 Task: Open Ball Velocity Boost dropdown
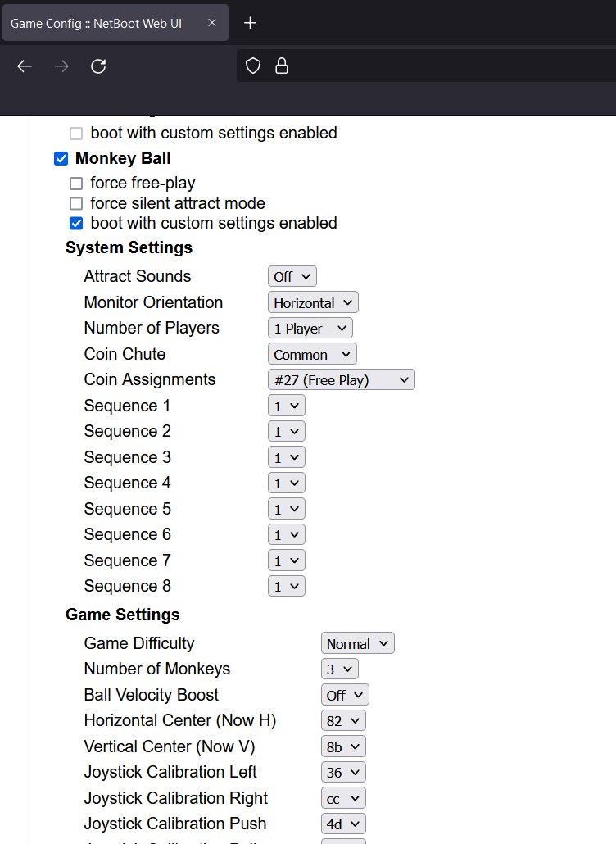coord(345,695)
